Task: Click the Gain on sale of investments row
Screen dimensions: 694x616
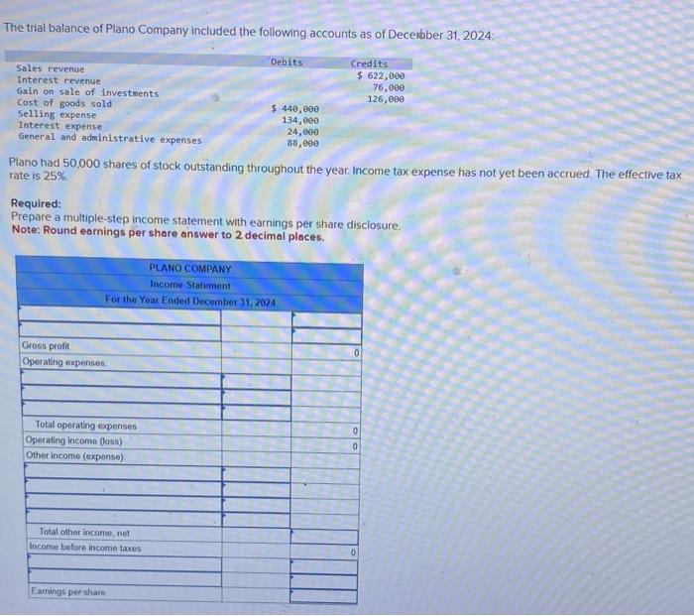Action: pos(87,92)
